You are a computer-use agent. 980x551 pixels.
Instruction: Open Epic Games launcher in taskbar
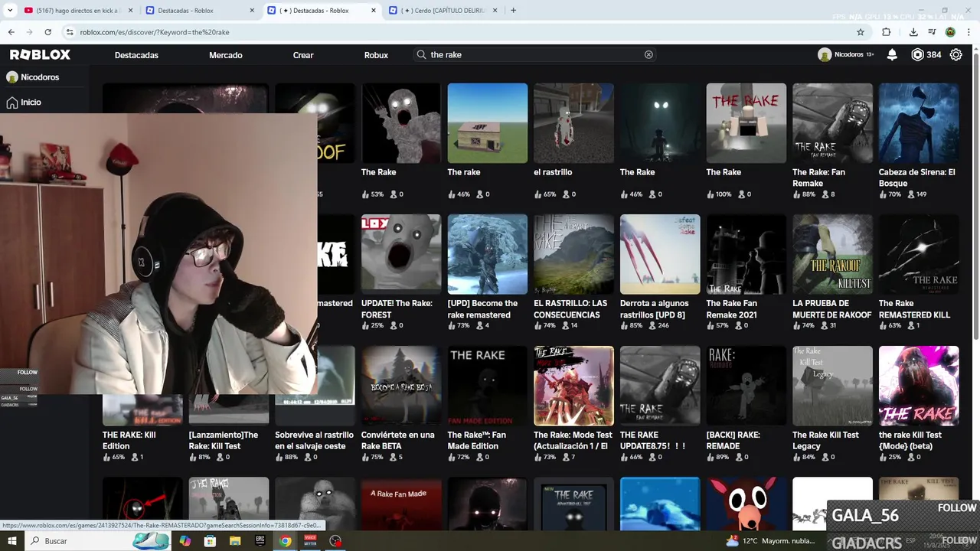[260, 541]
